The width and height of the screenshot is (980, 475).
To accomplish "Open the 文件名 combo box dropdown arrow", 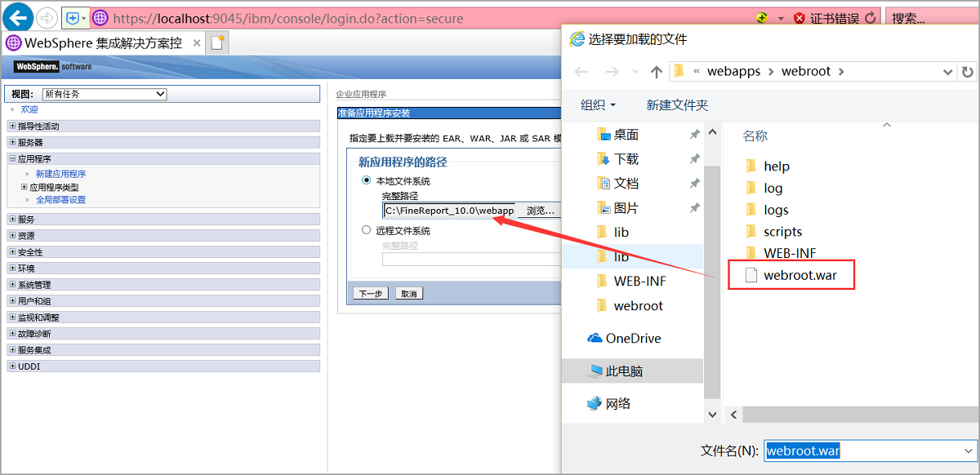I will click(x=969, y=451).
